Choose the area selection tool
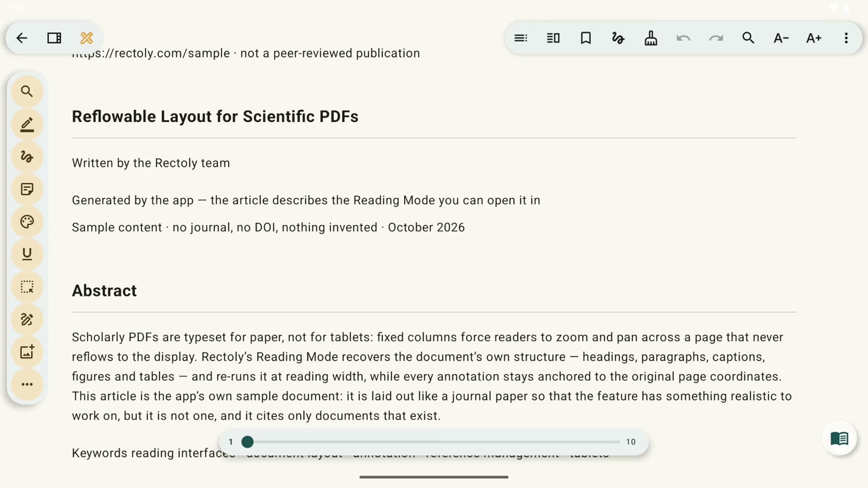This screenshot has width=868, height=488. click(x=27, y=287)
